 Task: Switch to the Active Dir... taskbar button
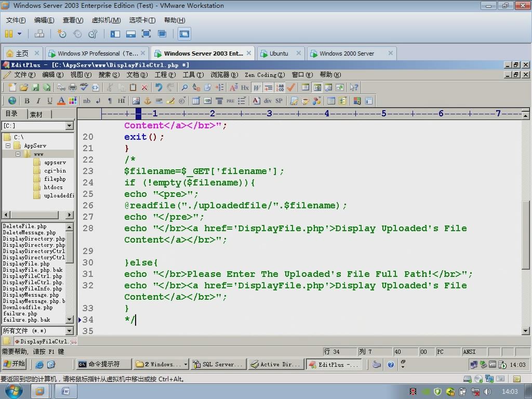coord(276,364)
